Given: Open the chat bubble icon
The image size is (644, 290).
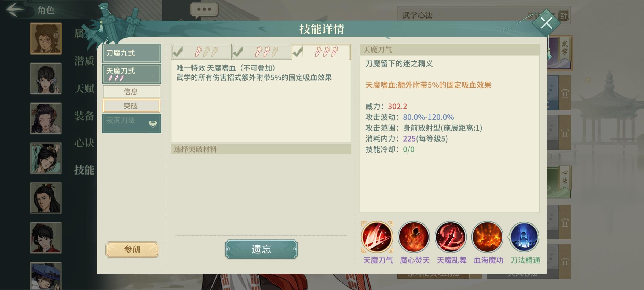Looking at the screenshot, I should [x=204, y=10].
